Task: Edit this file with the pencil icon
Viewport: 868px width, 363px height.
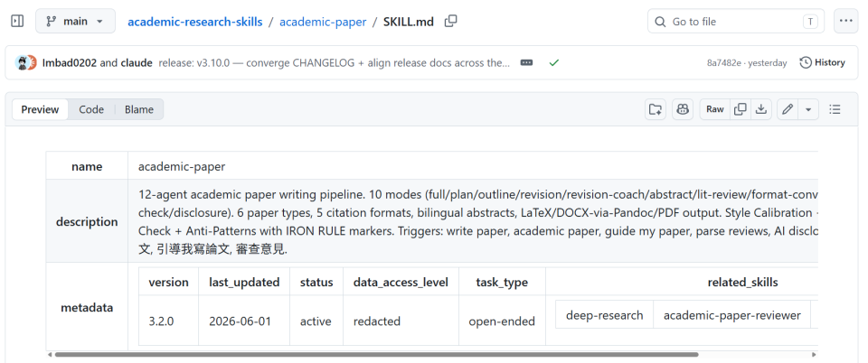Action: (788, 109)
